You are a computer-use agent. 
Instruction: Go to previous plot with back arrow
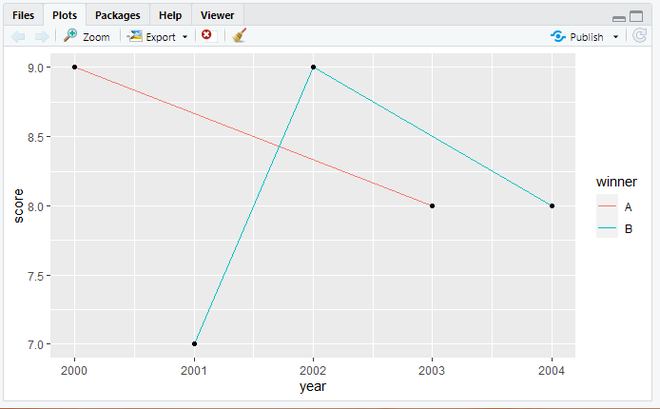pos(18,37)
